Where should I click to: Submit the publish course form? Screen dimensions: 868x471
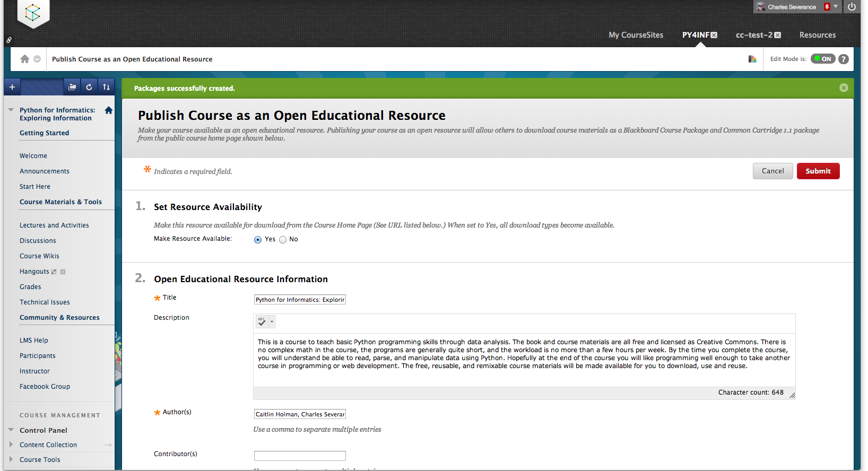(x=818, y=171)
